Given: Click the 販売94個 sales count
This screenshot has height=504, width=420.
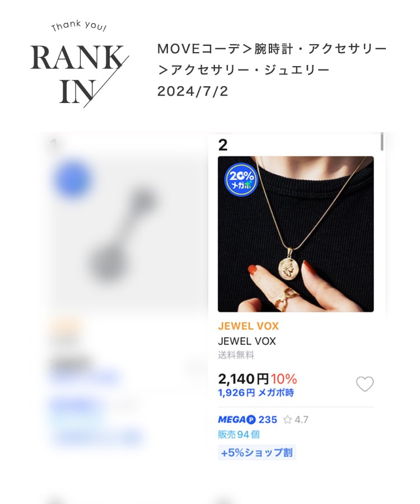Looking at the screenshot, I should [239, 435].
